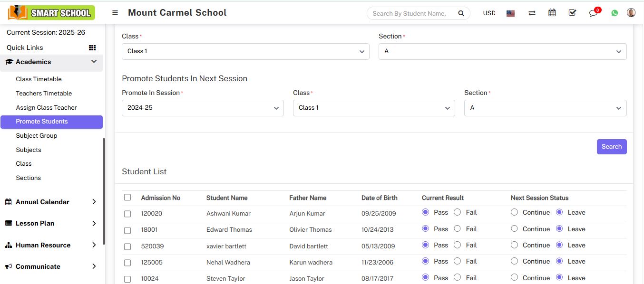Click the WhatsApp icon in header
Image resolution: width=644 pixels, height=284 pixels.
pos(615,13)
